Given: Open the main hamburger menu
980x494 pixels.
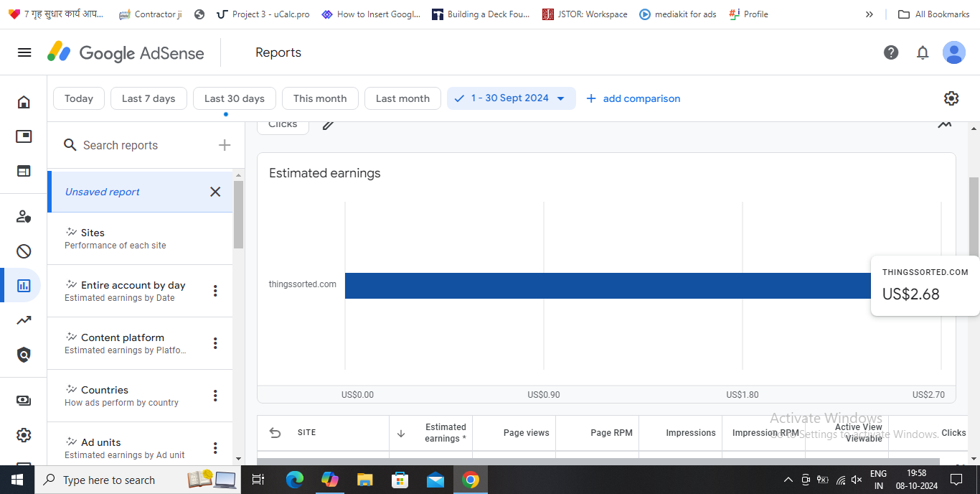Looking at the screenshot, I should click(24, 52).
